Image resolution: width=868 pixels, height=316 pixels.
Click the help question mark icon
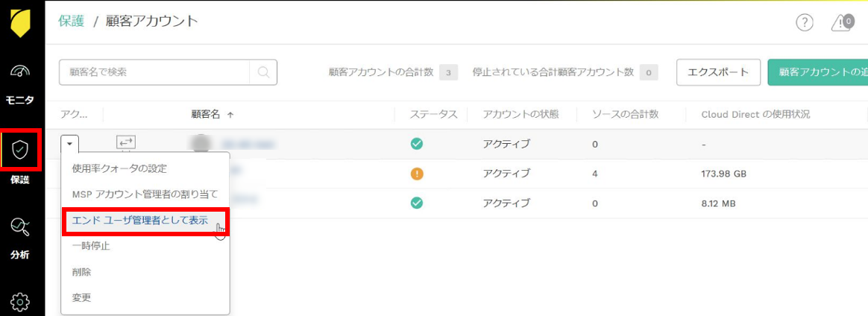click(x=804, y=23)
